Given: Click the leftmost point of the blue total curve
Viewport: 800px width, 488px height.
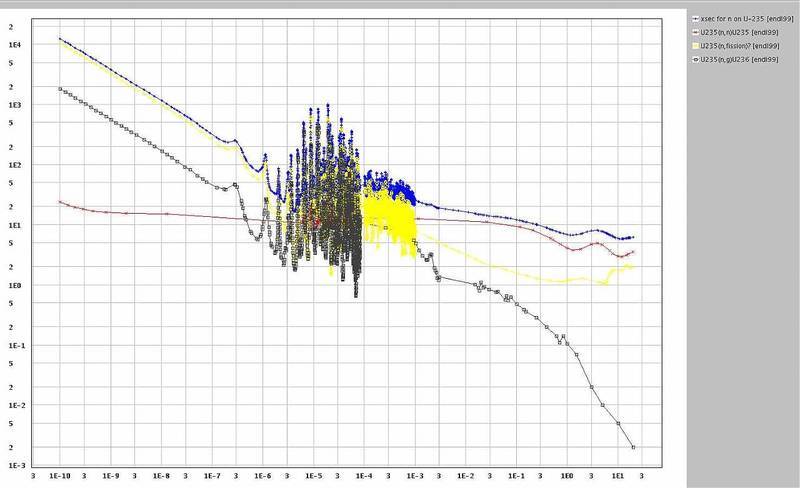Looking at the screenshot, I should 60,39.
